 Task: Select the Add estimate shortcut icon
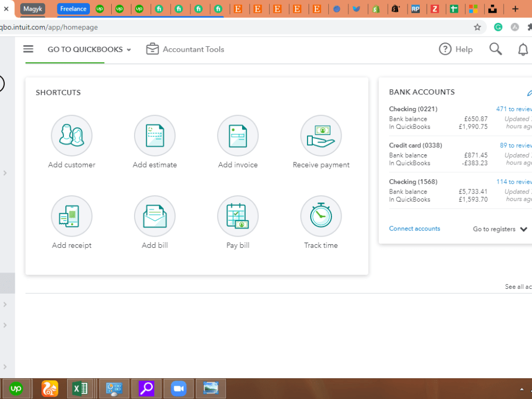pos(154,135)
